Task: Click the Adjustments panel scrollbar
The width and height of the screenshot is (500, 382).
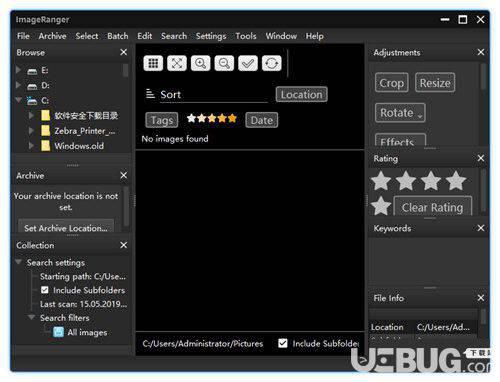Action: [483, 76]
